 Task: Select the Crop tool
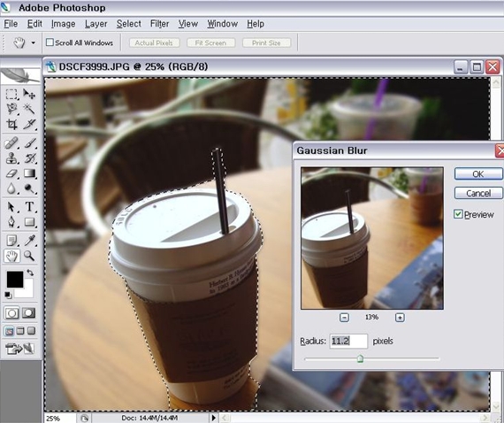click(x=11, y=124)
